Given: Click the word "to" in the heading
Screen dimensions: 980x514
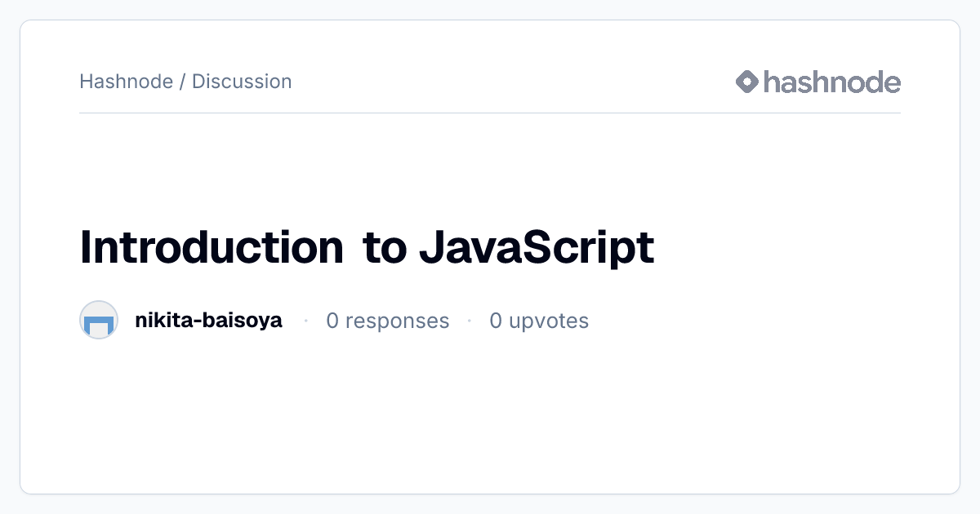Looking at the screenshot, I should point(385,249).
